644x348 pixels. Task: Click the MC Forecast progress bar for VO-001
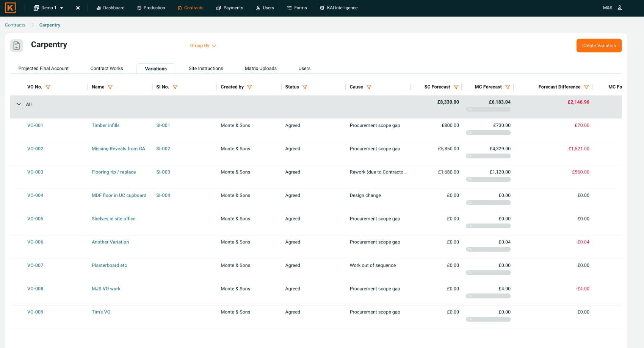click(x=488, y=133)
